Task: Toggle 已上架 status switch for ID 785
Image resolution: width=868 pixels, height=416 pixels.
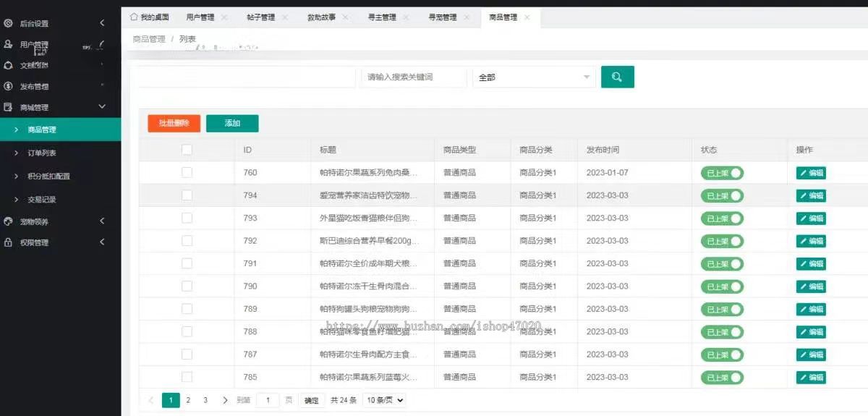Action: [x=722, y=377]
